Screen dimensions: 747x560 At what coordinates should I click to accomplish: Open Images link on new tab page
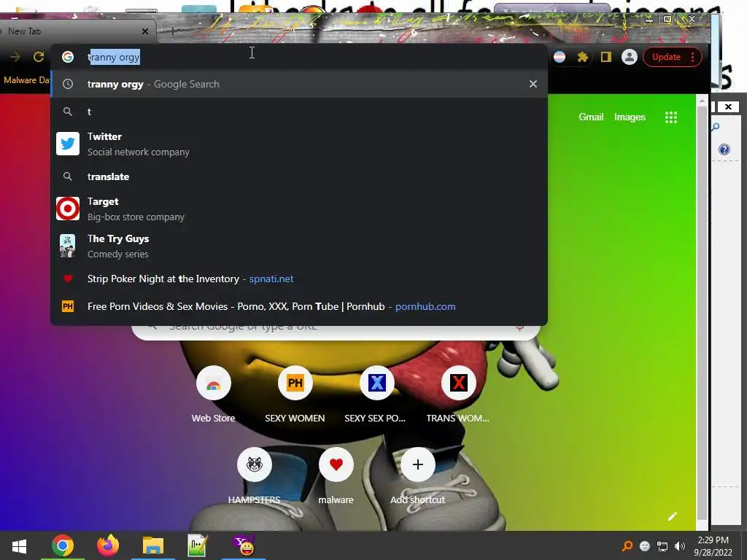630,117
